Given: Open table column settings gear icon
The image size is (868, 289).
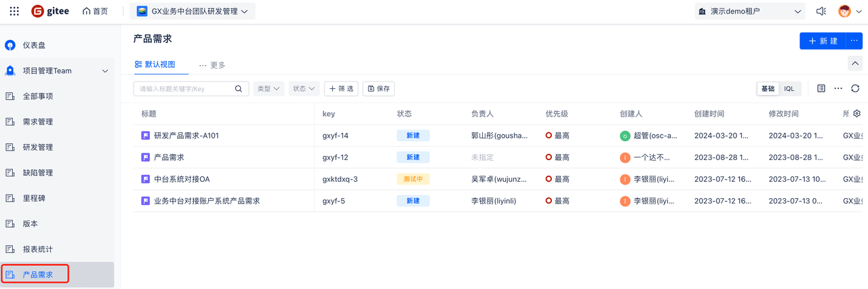Looking at the screenshot, I should tap(856, 114).
